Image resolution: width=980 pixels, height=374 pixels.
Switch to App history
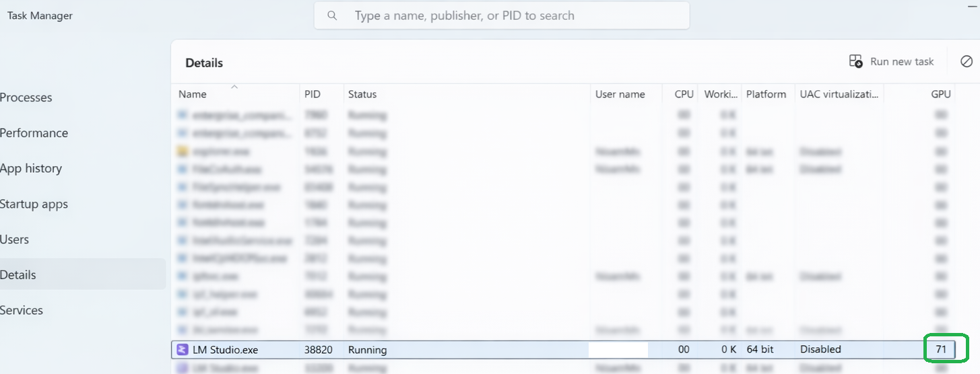point(31,169)
